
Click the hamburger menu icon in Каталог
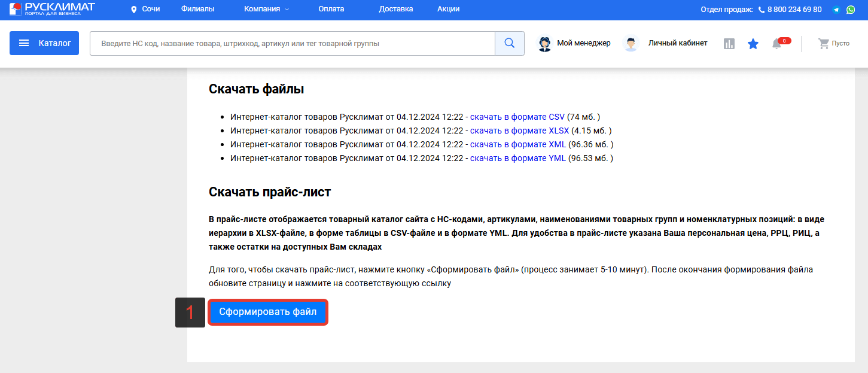point(24,43)
